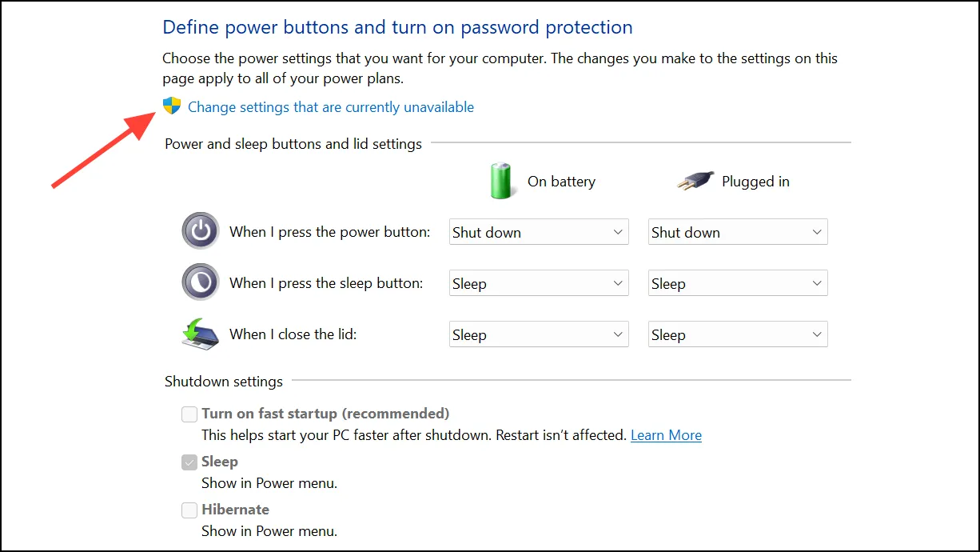Open close the lid Plugged in dropdown
The width and height of the screenshot is (980, 552).
738,334
